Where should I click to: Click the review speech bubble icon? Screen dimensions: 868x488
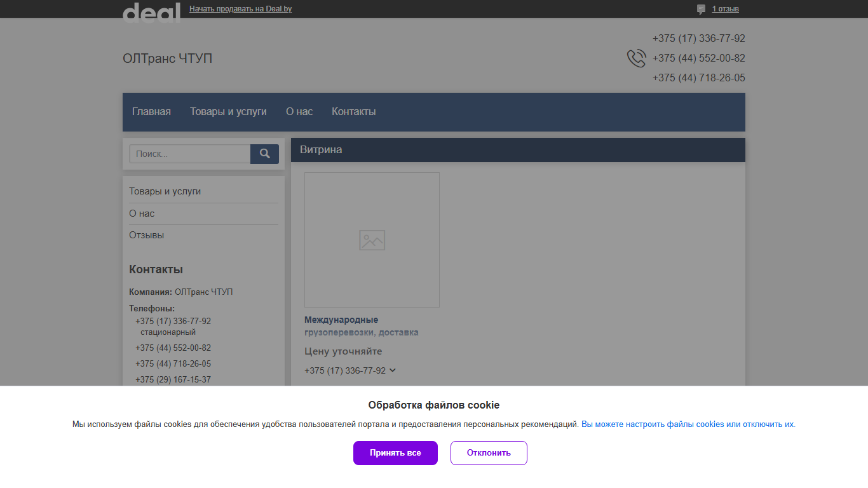[x=701, y=9]
